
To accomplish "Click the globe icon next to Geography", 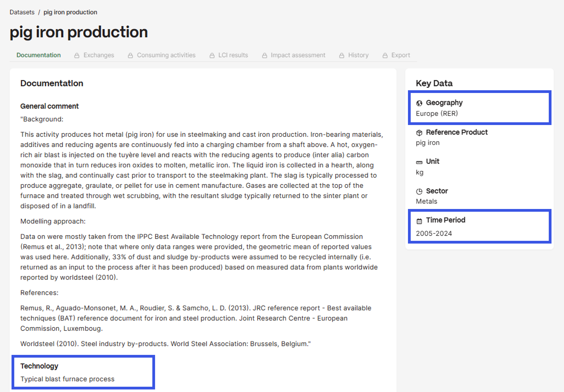I will point(419,103).
